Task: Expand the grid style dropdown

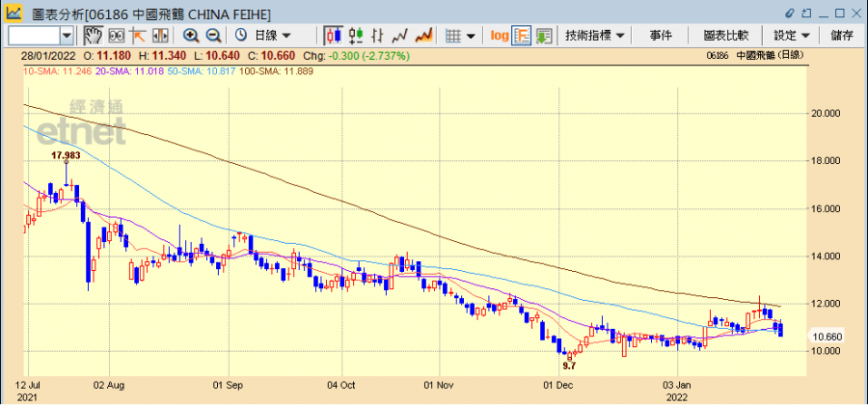Action: tap(460, 36)
